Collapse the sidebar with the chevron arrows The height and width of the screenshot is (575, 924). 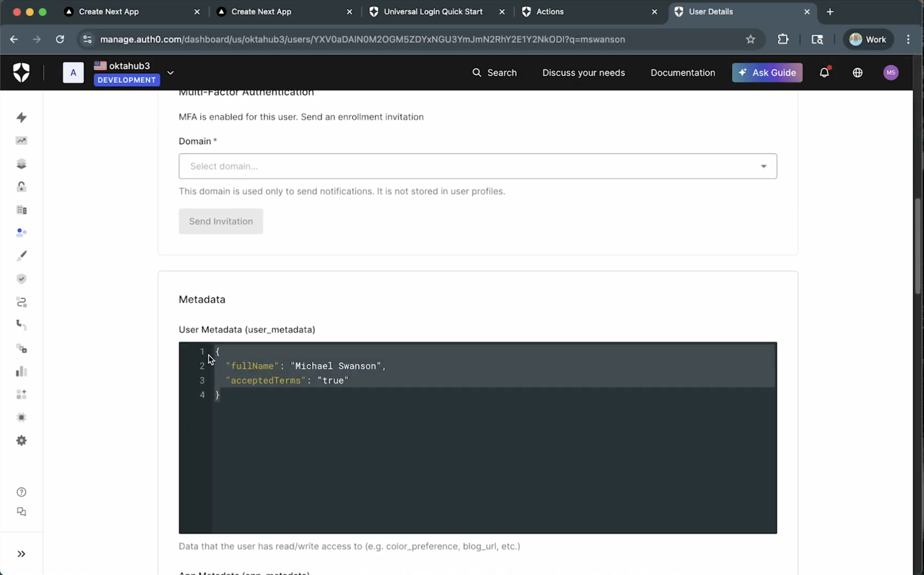21,553
